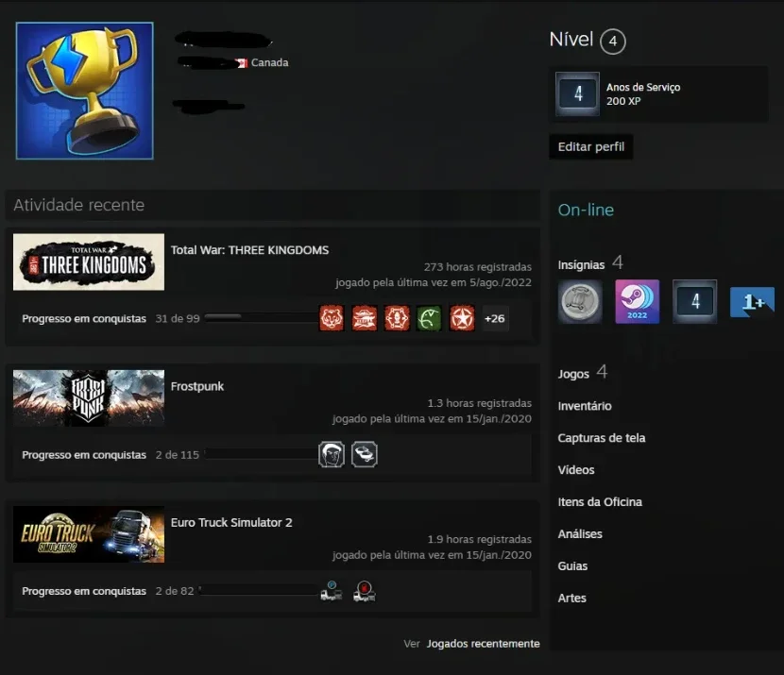Open the trophy profile avatar image
Screen dimensions: 784x675
coord(84,91)
